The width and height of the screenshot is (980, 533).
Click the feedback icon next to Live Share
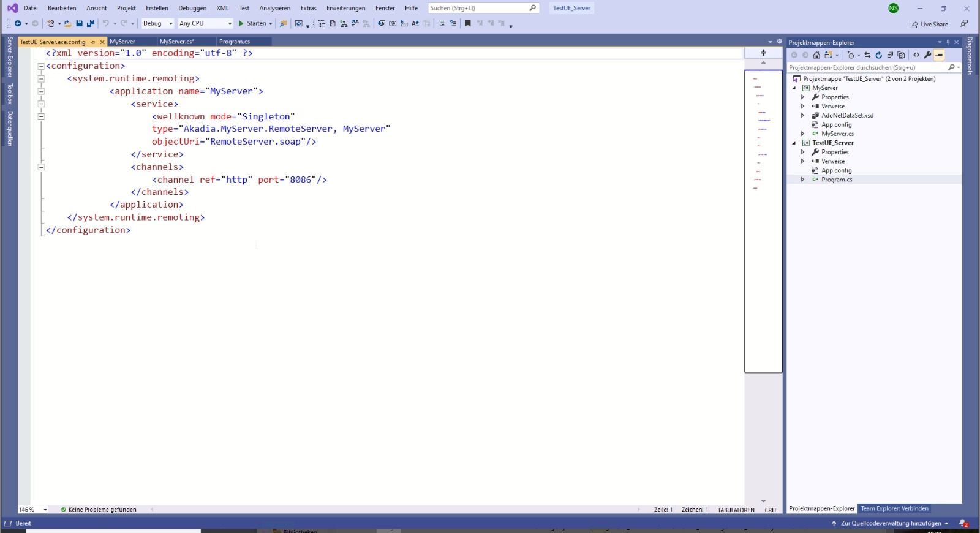pyautogui.click(x=964, y=23)
